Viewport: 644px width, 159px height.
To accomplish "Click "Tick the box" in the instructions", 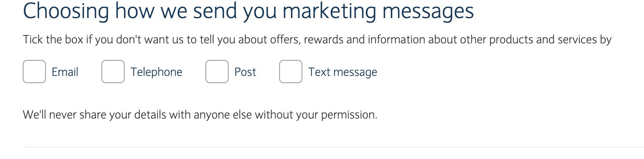I will [53, 39].
